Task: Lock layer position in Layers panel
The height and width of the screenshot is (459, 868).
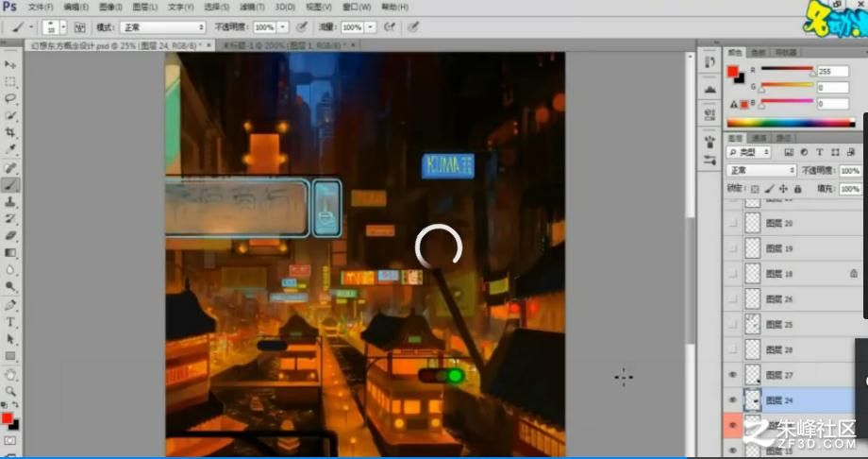Action: pyautogui.click(x=784, y=189)
